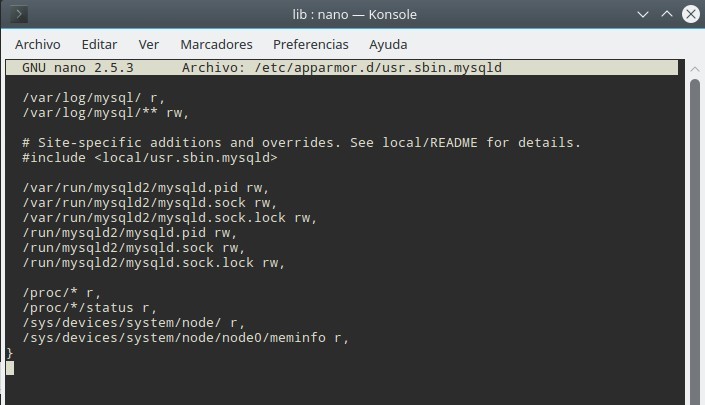Close the Konsole window
The image size is (705, 405).
pyautogui.click(x=691, y=14)
